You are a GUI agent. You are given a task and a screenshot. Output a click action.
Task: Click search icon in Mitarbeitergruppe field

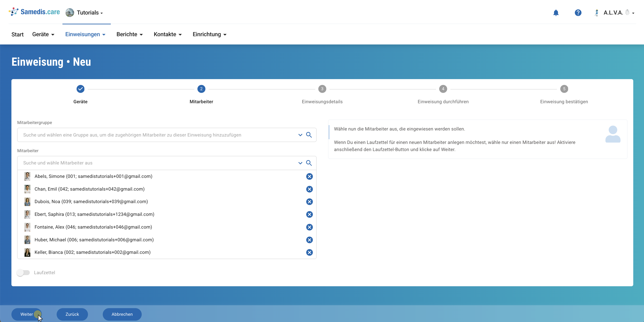(x=309, y=135)
